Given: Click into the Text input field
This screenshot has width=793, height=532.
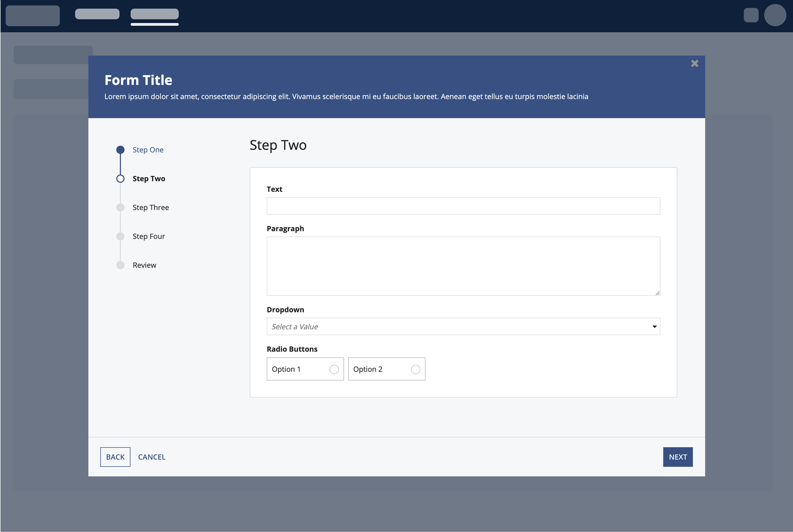Looking at the screenshot, I should point(463,206).
